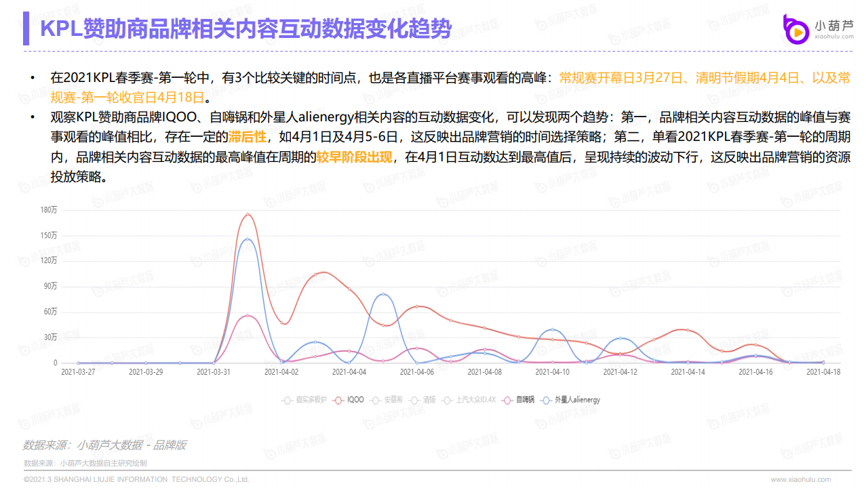Hide the 外星人alienergy legend series
868x488 pixels.
571,400
